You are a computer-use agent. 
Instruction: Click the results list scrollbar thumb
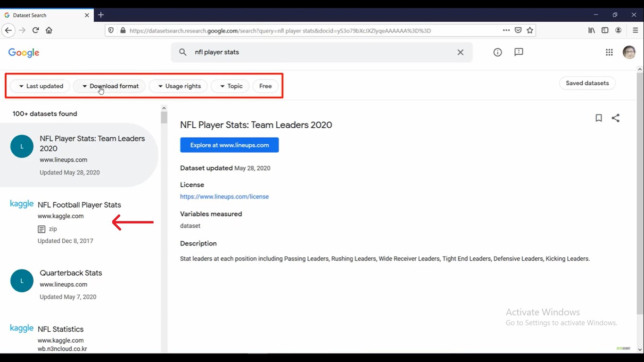click(x=164, y=117)
